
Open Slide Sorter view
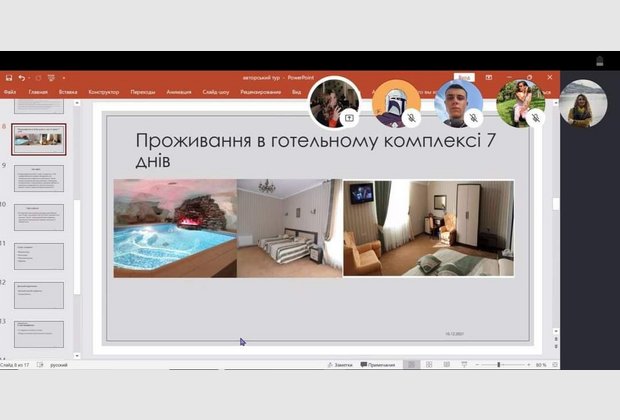427,365
